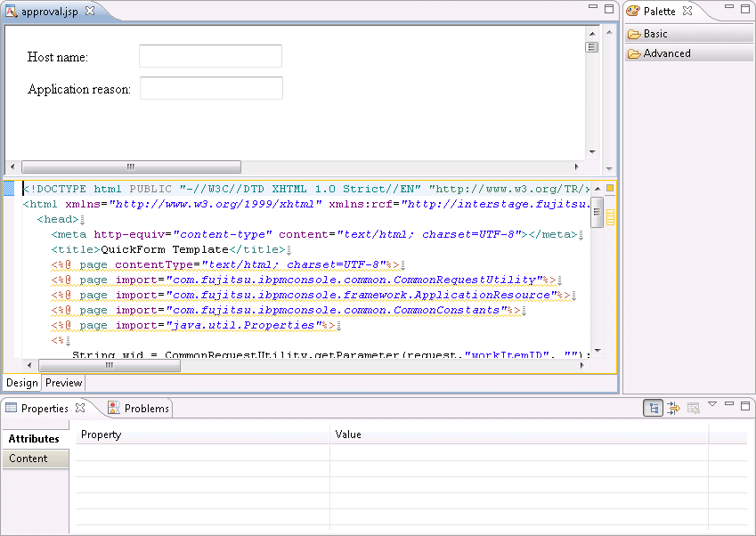Select the Attributes properties category
756x536 pixels.
(34, 439)
